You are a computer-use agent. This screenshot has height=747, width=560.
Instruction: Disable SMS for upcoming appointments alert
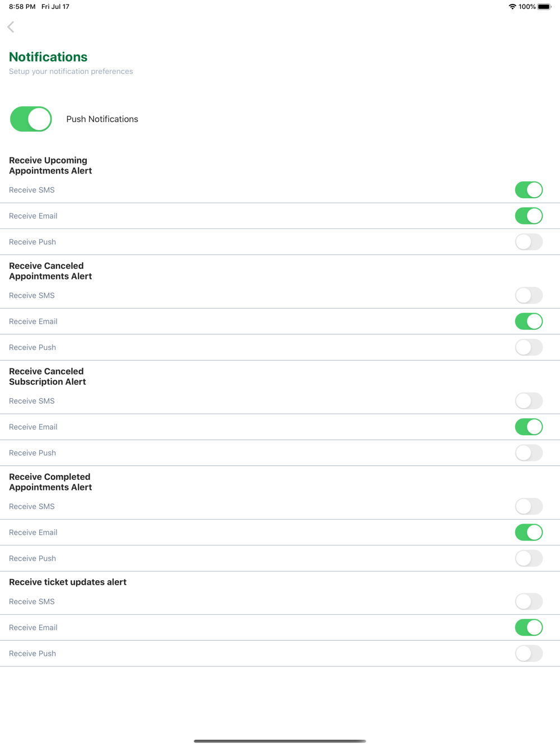(x=529, y=190)
